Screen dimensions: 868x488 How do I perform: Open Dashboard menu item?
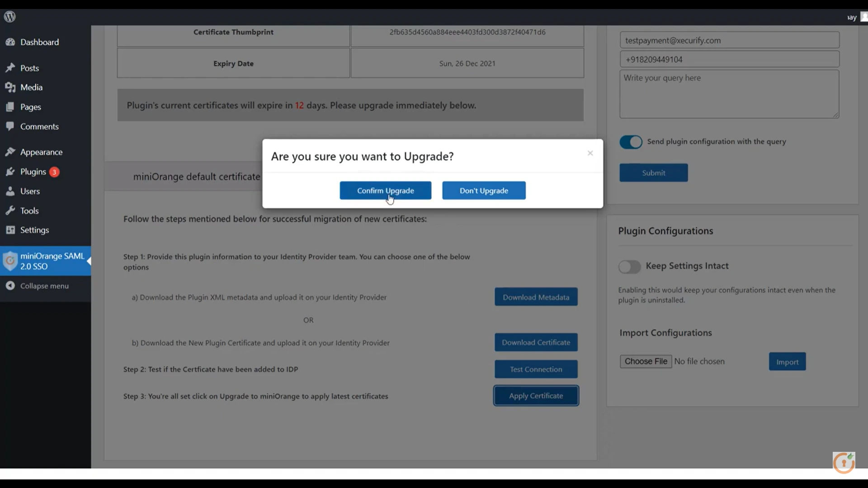pos(45,42)
